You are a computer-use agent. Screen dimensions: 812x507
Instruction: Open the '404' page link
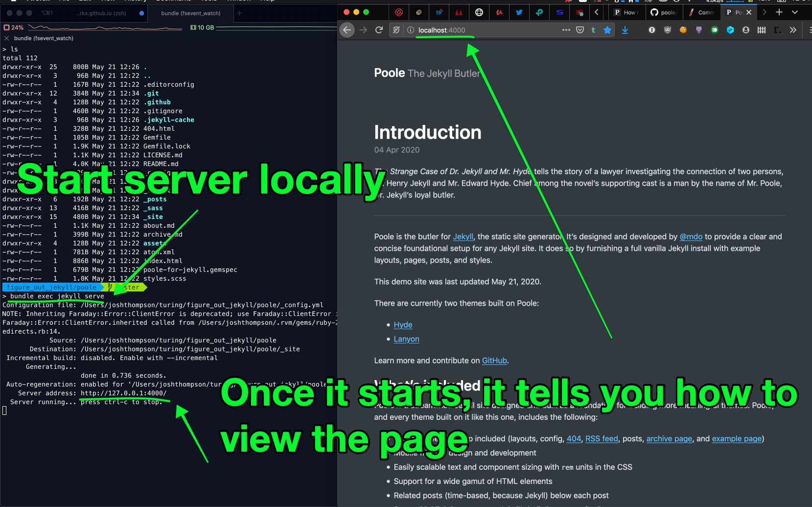tap(574, 439)
